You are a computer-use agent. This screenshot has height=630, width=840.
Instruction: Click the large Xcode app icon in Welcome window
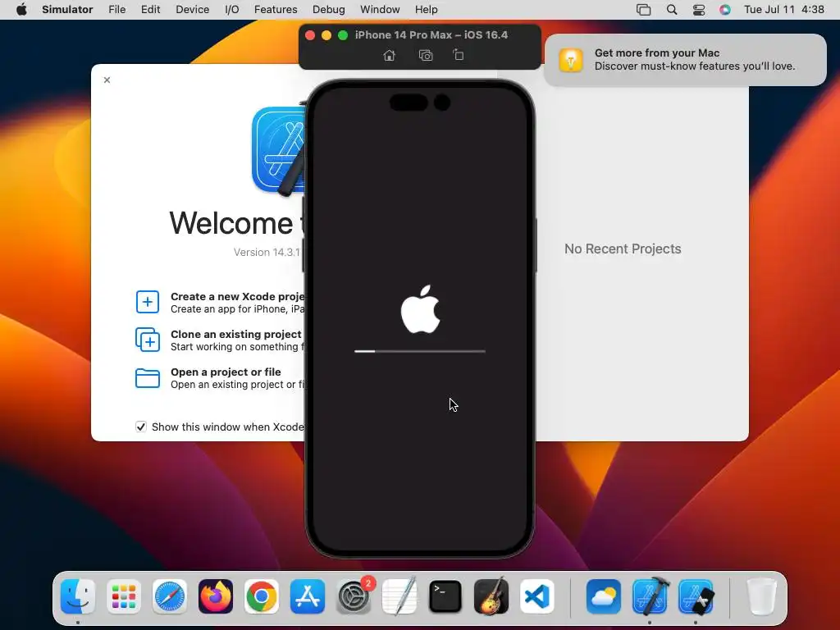(x=280, y=150)
